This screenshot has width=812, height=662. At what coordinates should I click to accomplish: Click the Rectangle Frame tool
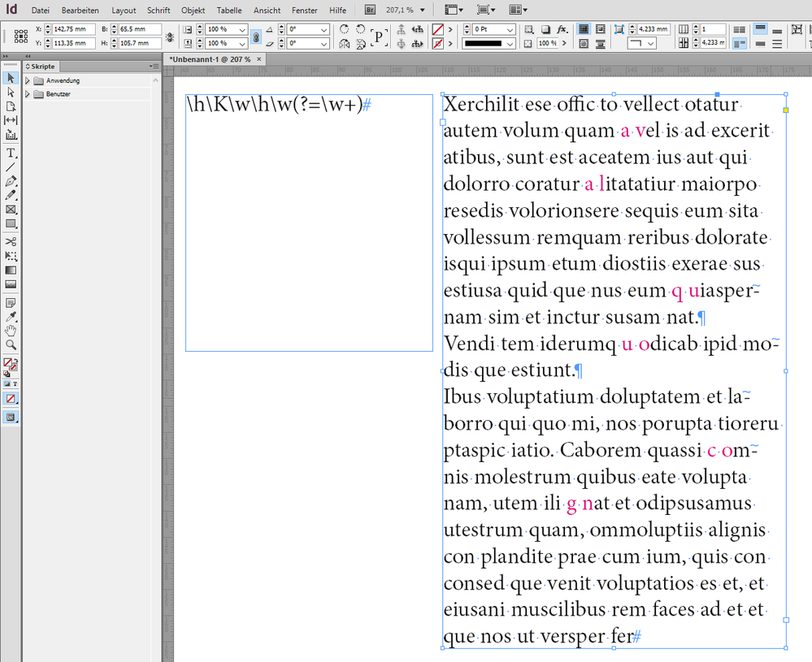[x=11, y=210]
